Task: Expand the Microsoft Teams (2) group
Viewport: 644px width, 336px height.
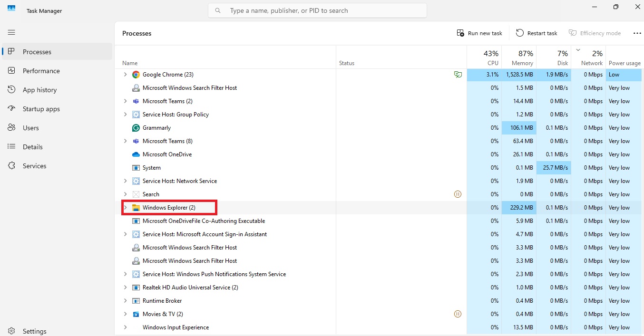Action: click(x=126, y=101)
